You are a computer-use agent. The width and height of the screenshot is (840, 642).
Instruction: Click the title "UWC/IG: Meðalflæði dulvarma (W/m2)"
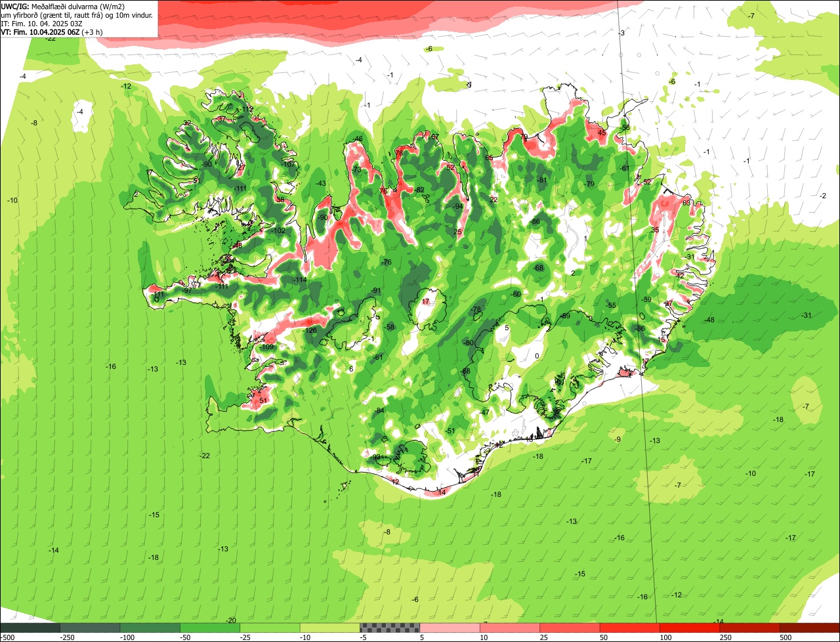pos(64,6)
